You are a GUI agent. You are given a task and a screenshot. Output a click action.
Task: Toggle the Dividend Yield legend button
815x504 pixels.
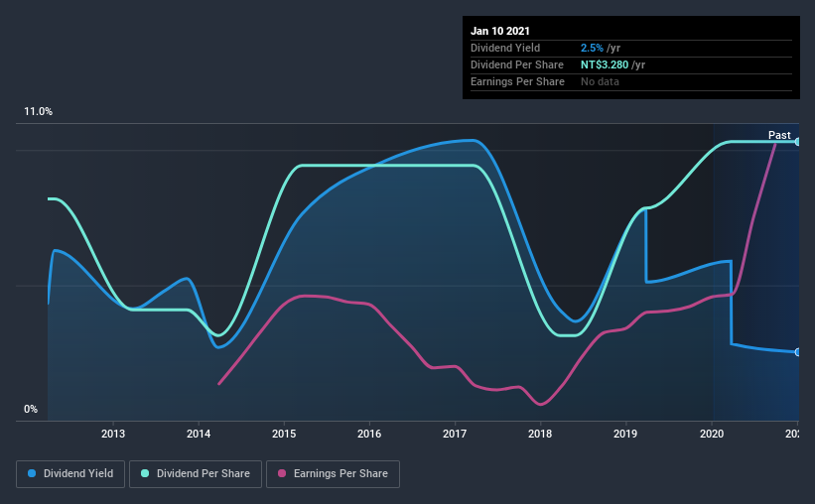(x=70, y=474)
